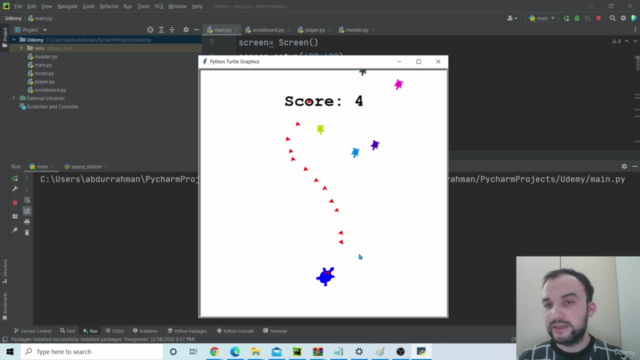Open the TODO tool window

[115, 331]
